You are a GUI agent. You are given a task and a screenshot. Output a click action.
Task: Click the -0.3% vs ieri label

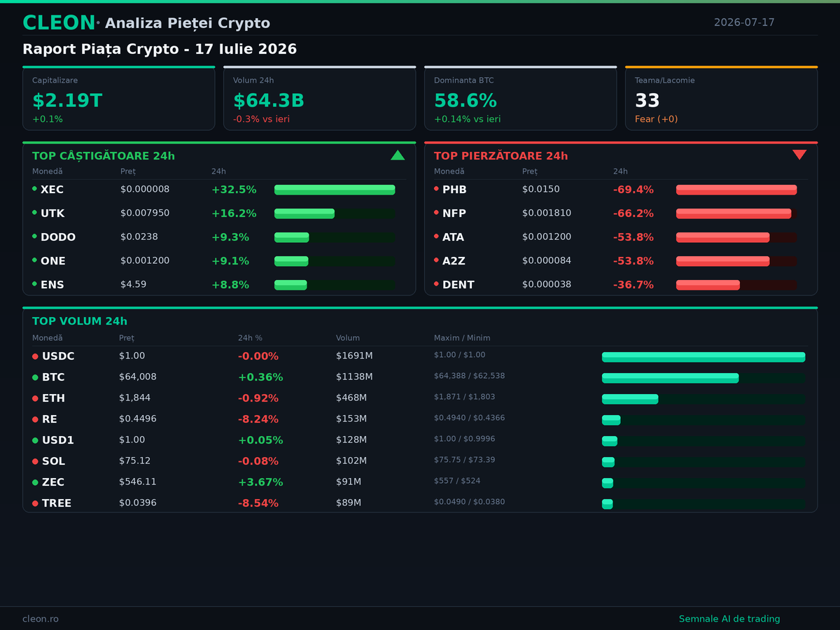[261, 119]
